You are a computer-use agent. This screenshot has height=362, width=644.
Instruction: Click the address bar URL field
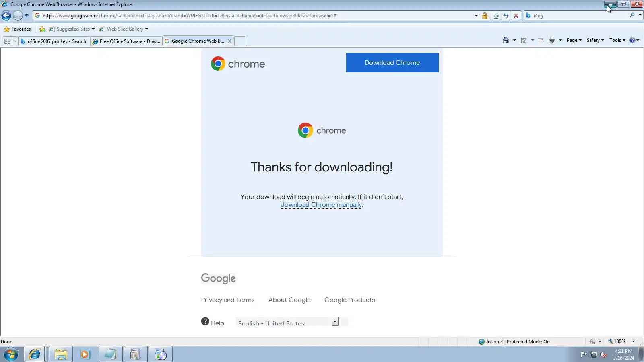tap(254, 16)
